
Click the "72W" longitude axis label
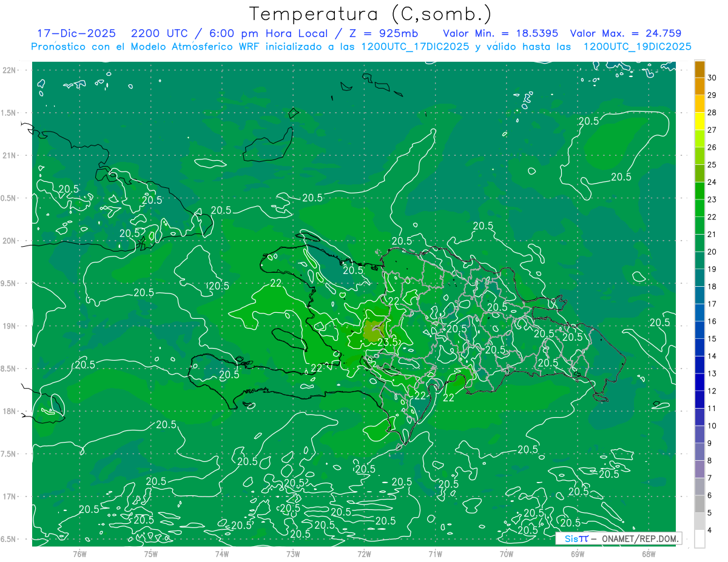pos(364,554)
